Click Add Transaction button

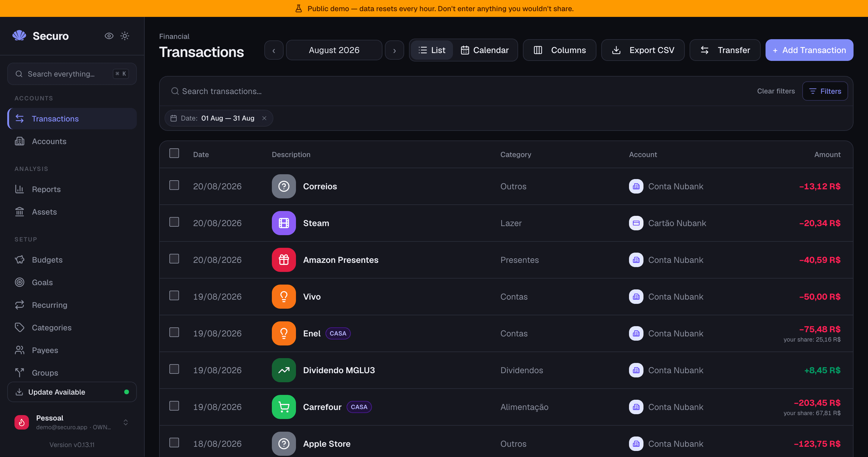point(809,50)
